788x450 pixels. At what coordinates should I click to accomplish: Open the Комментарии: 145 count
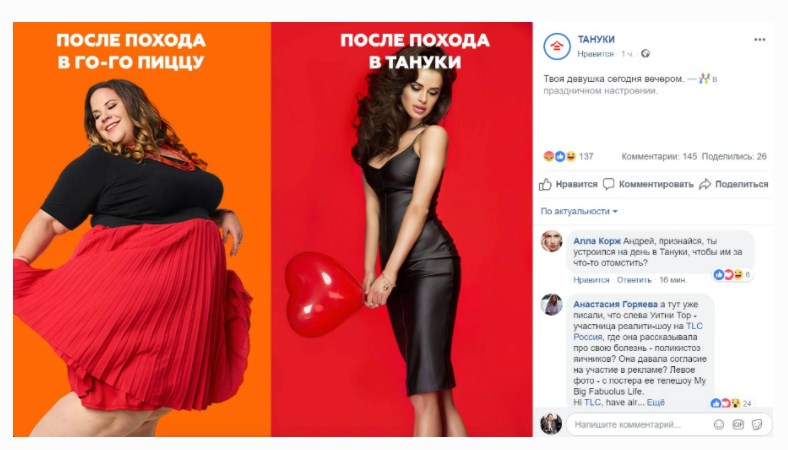point(659,156)
